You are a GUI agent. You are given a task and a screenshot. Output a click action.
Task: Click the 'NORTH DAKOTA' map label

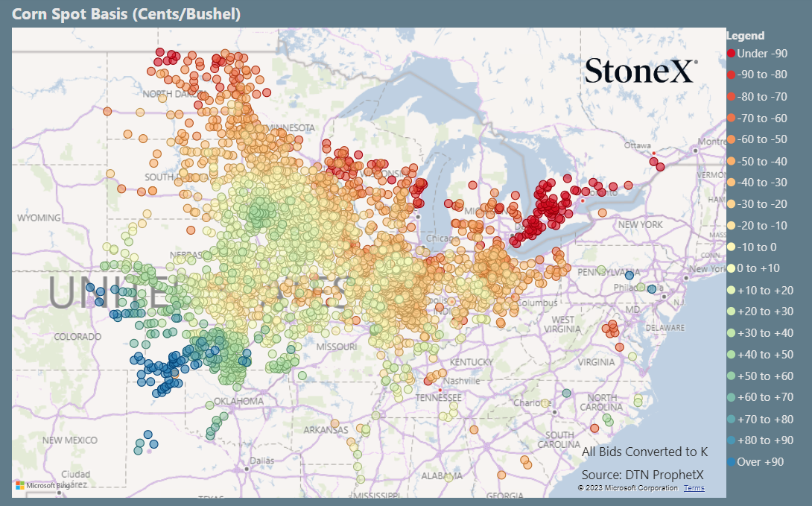tap(175, 94)
